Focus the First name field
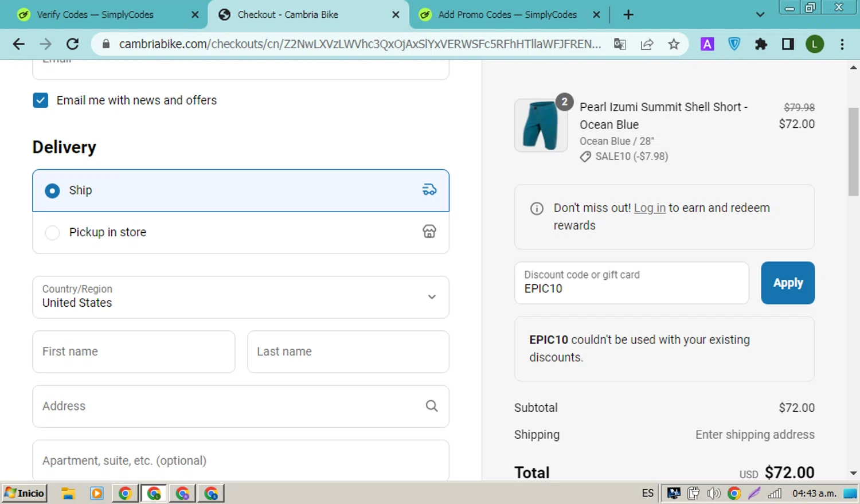The width and height of the screenshot is (860, 504). 134,351
